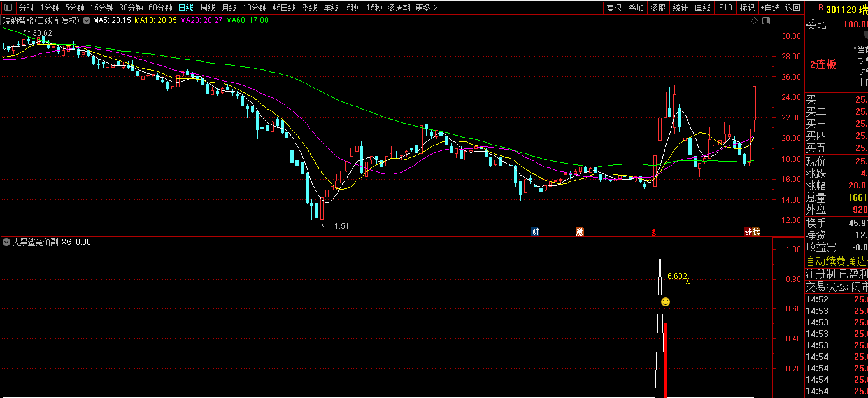
Task: Open the 画线 drawing tools
Action: click(x=702, y=8)
